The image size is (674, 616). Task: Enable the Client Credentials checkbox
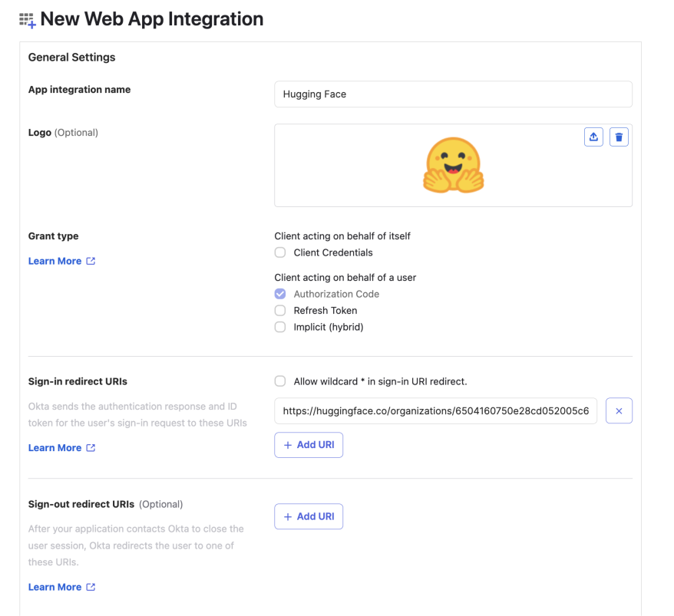click(280, 252)
